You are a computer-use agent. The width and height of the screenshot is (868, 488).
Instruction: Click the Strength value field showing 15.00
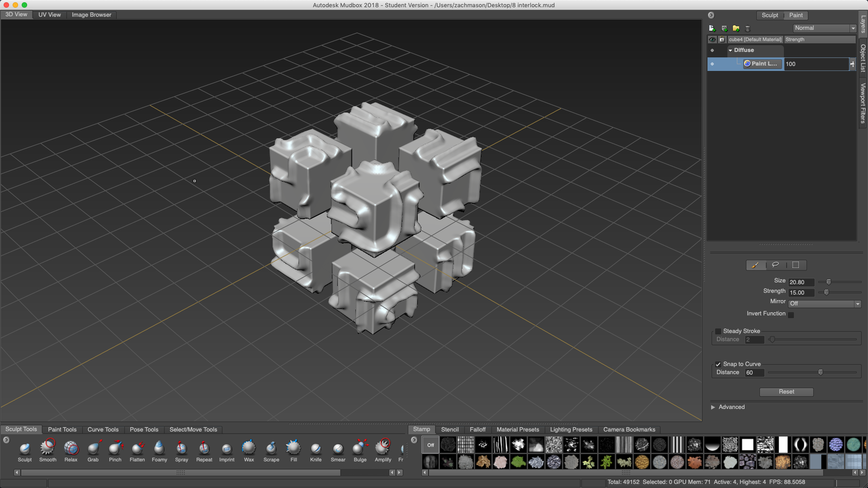801,293
